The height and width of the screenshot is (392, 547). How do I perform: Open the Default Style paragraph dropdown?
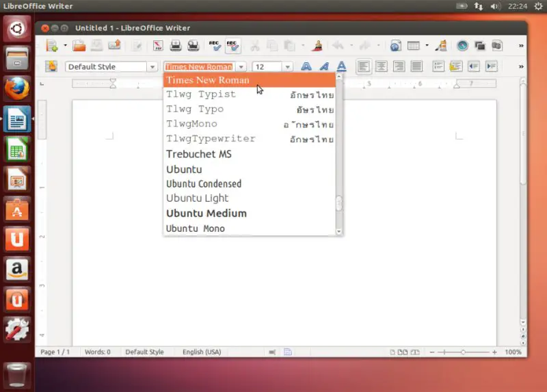[152, 66]
